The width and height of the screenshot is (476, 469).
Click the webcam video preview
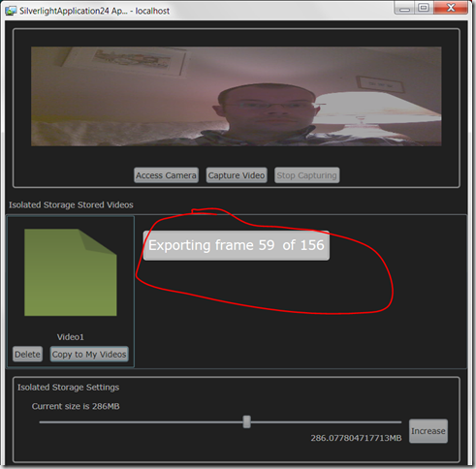237,96
